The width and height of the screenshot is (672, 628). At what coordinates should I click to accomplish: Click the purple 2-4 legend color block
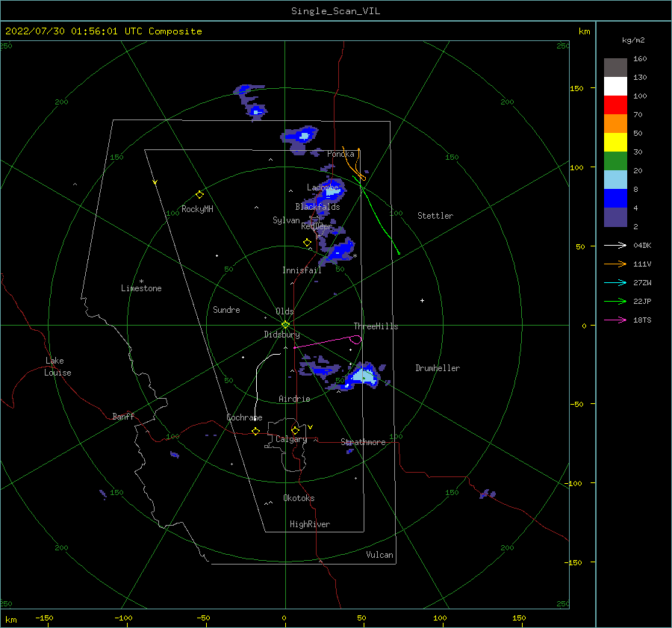point(615,217)
